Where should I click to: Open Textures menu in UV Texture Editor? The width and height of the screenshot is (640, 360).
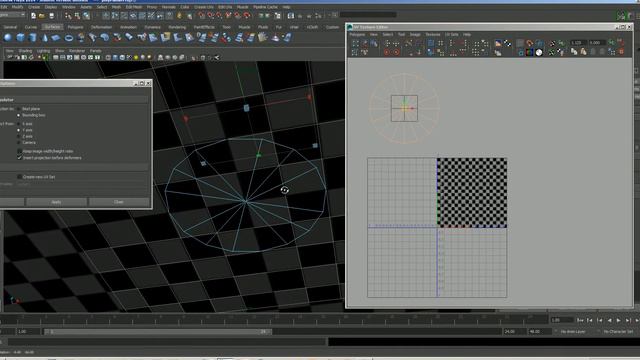click(433, 35)
